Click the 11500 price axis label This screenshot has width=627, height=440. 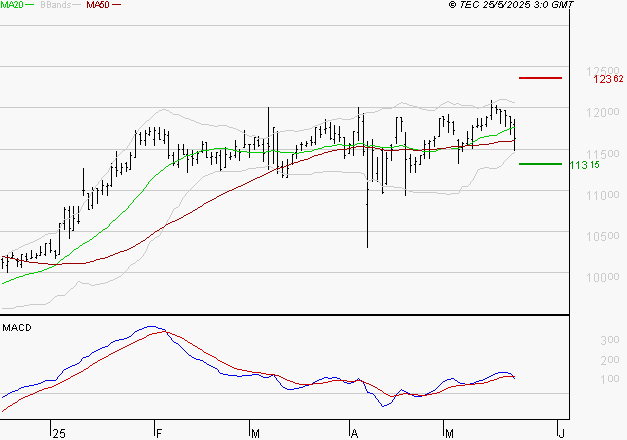[603, 154]
